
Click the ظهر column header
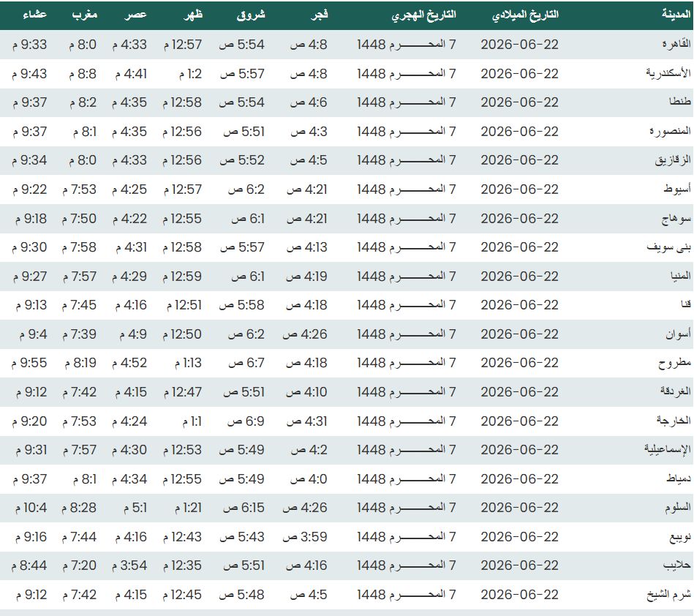193,15
